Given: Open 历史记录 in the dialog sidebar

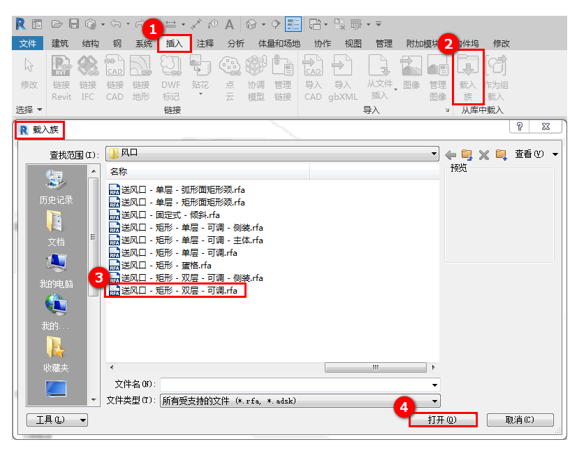Looking at the screenshot, I should tap(56, 187).
